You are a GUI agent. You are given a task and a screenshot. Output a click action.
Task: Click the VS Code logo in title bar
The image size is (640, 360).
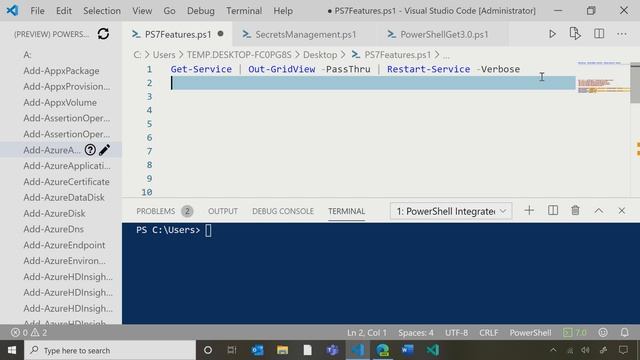[12, 10]
